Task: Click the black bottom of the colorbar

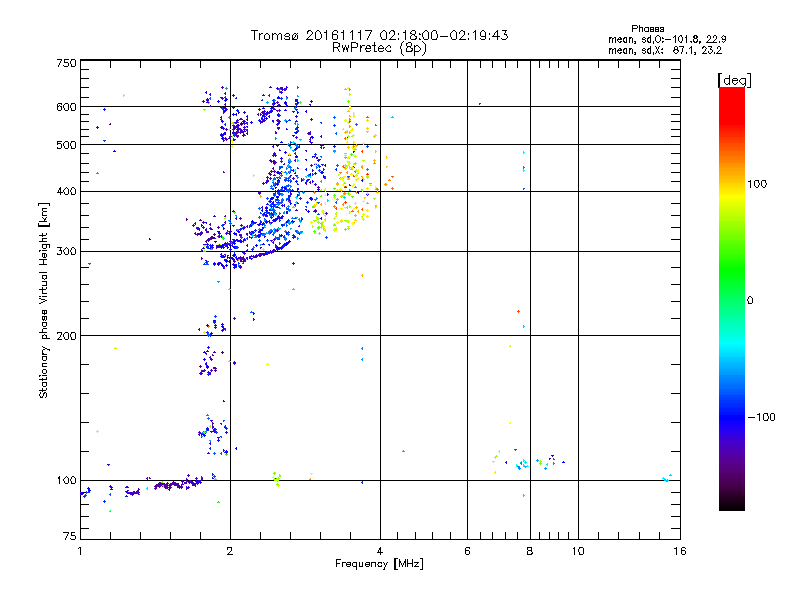Action: (732, 503)
